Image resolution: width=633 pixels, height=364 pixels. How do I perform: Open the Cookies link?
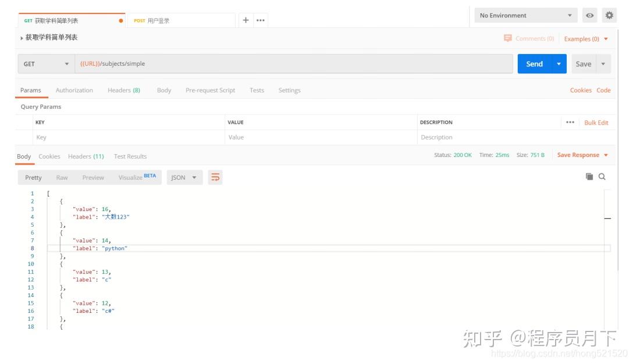click(x=581, y=90)
